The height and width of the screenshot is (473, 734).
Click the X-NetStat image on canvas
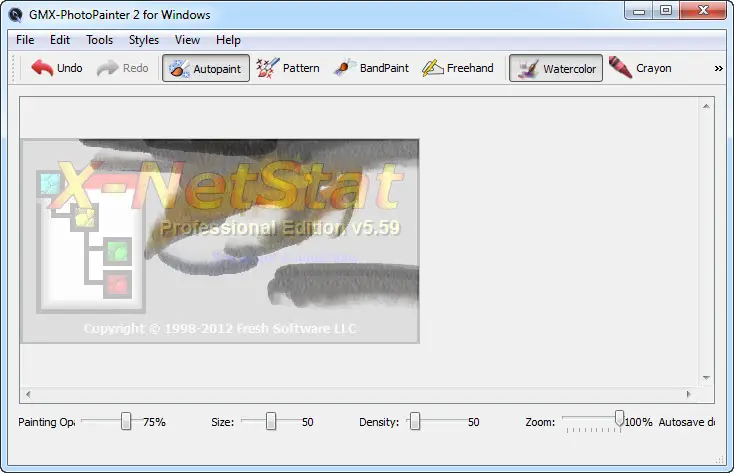[220, 241]
